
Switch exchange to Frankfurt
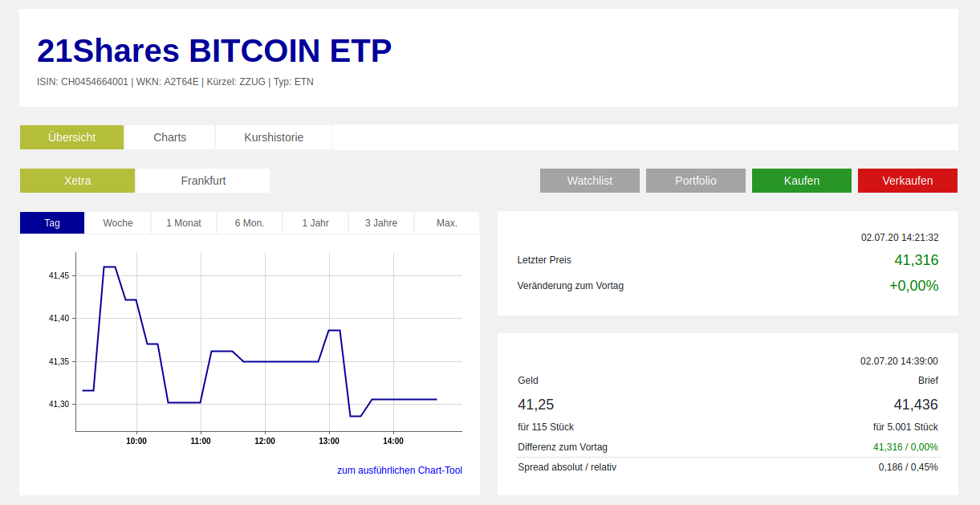(x=203, y=181)
